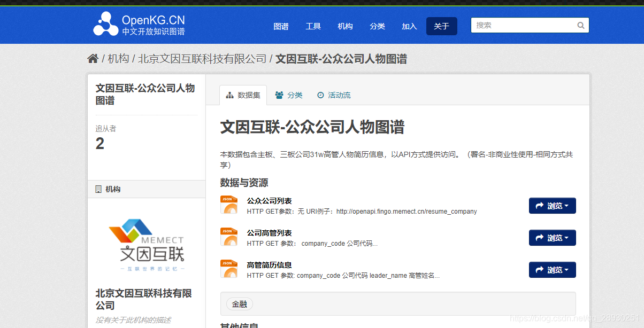This screenshot has height=328, width=644.
Task: Open the 高管简历信息 resource link
Action: coord(269,265)
